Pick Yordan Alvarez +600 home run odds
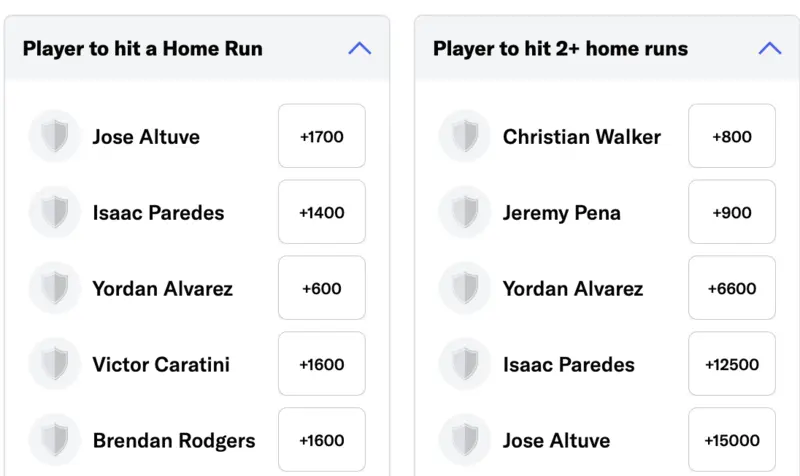This screenshot has width=800, height=476. [x=321, y=288]
